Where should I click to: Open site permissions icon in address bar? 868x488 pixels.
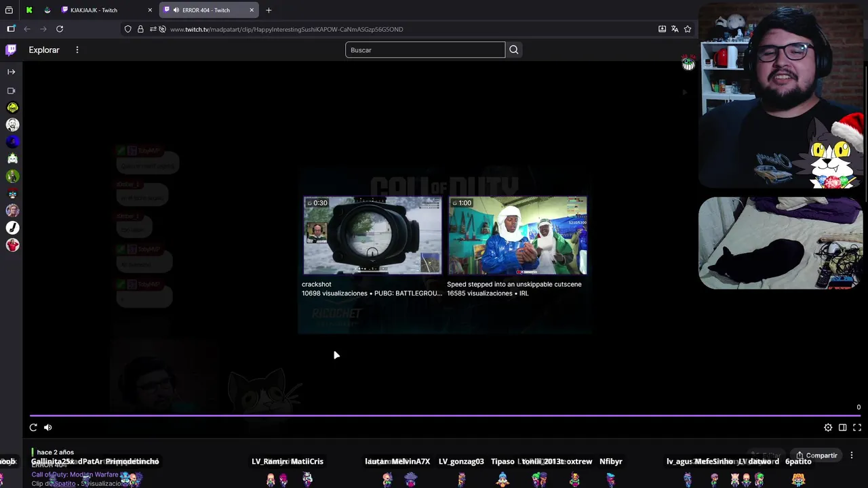coord(153,29)
